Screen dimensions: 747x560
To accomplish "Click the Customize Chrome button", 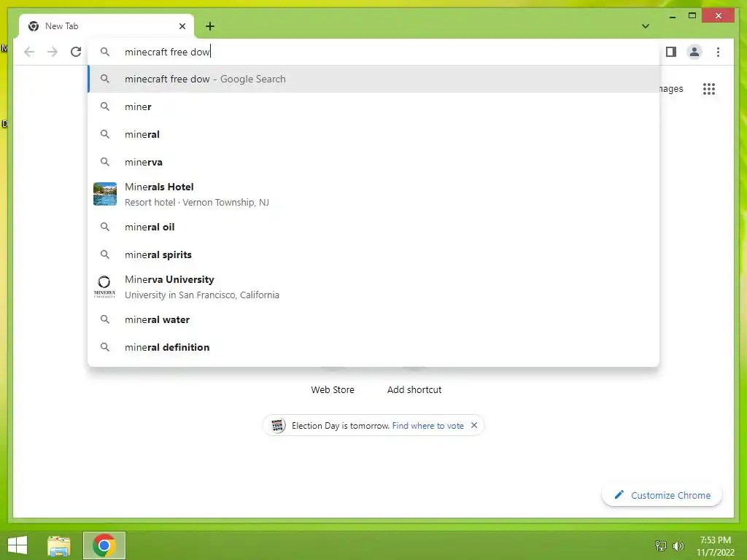I will [x=662, y=495].
